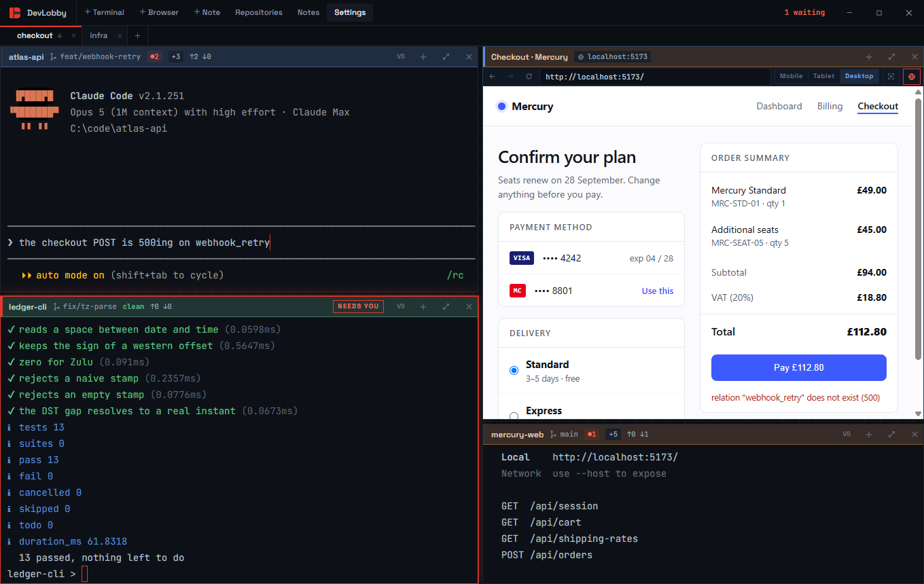924x584 pixels.
Task: Open mercury-web pane in VS Code
Action: point(847,434)
